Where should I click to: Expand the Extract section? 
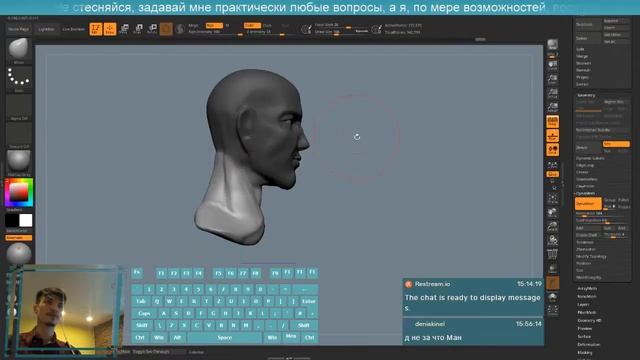pyautogui.click(x=582, y=84)
